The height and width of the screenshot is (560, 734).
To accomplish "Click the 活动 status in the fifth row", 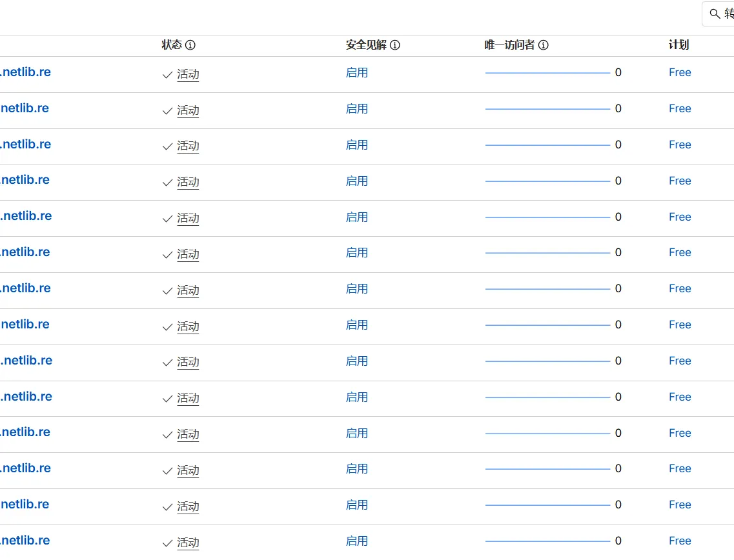I will point(188,219).
